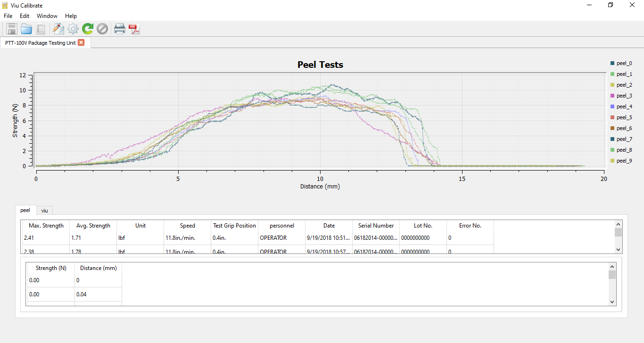Open the Help menu
This screenshot has height=343, width=644.
(71, 16)
